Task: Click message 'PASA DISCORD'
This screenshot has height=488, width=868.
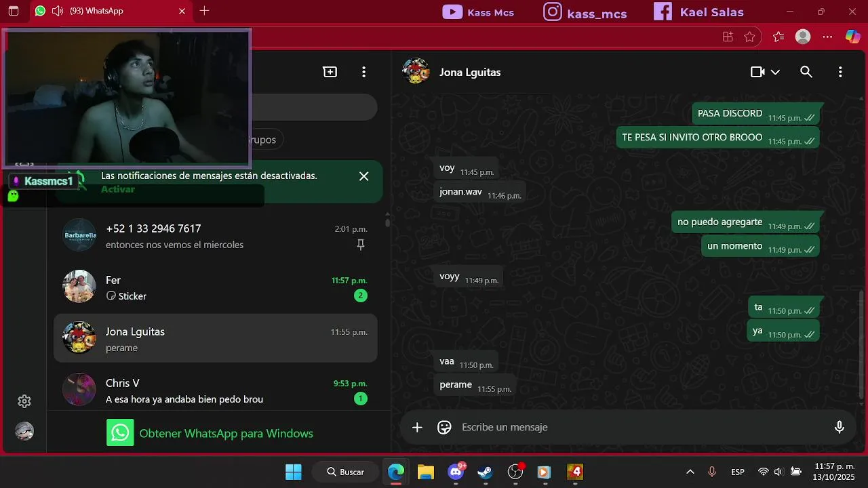Action: [755, 114]
